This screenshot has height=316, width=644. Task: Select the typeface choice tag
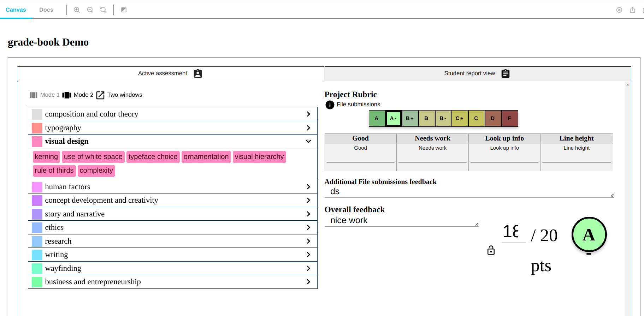[153, 157]
